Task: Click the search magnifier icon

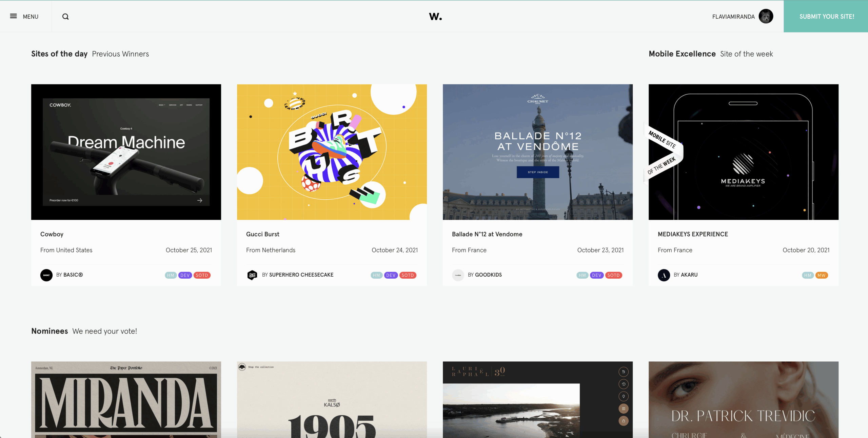Action: click(65, 17)
